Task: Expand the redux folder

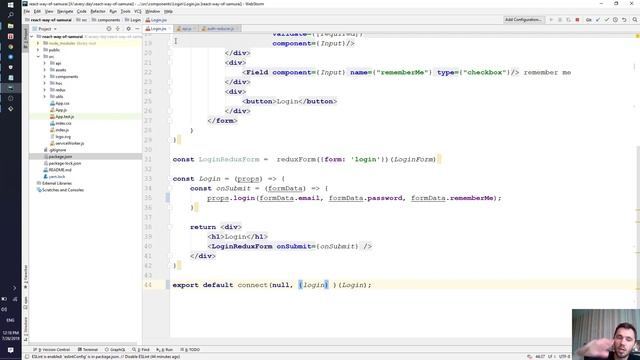Action: click(45, 90)
